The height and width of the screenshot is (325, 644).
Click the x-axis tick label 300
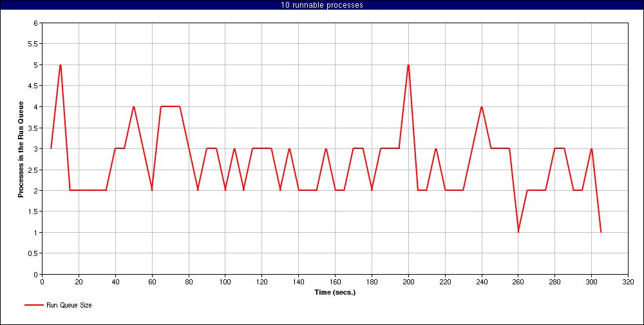tap(591, 282)
